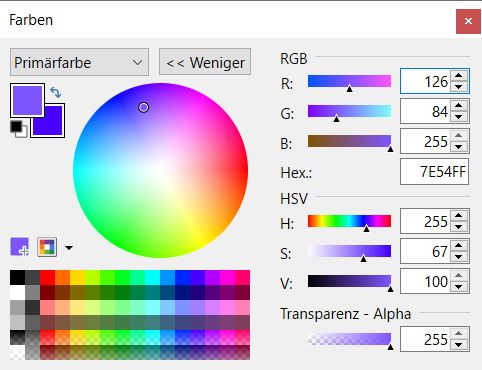Click the Hue rainbow slider

[349, 221]
